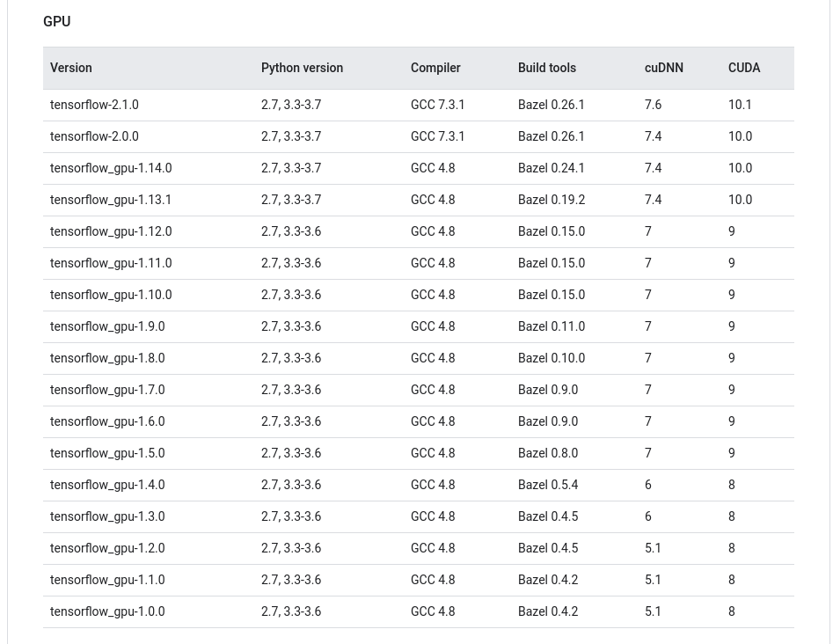
Task: Select tensorflow_gpu-1.7.0 cell
Action: [x=107, y=390]
